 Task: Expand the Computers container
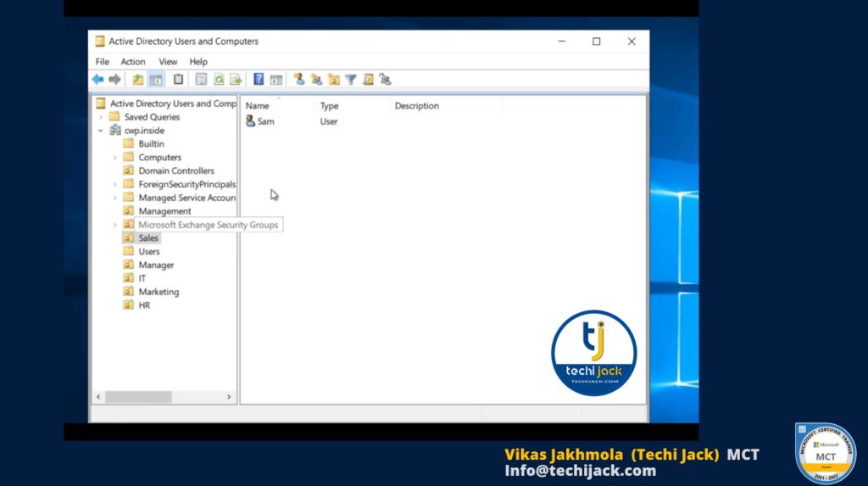tap(114, 158)
